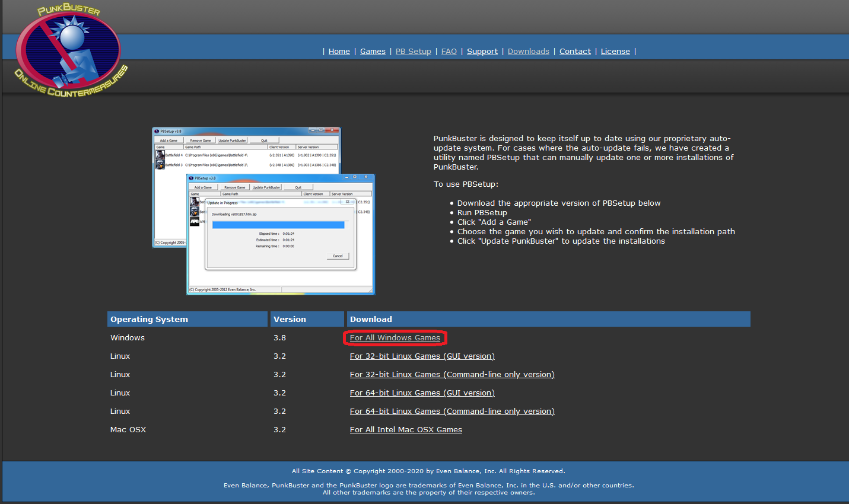Click Linux cell in 64-bit Command-line row

pos(120,412)
